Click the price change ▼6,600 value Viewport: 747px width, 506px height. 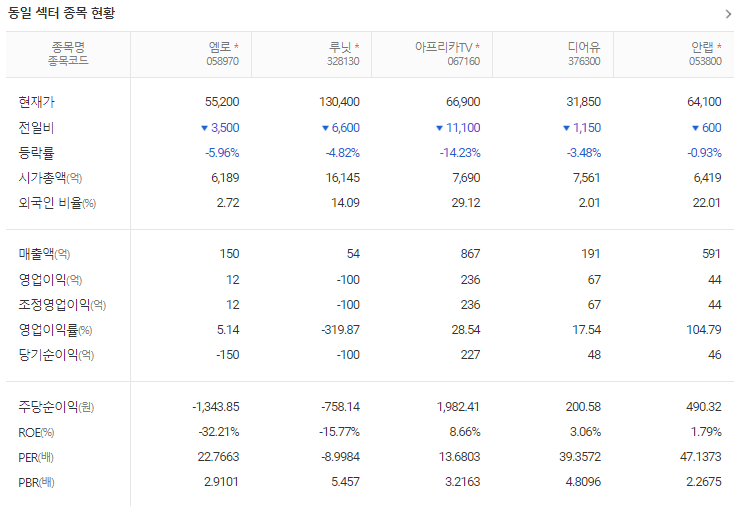point(341,128)
